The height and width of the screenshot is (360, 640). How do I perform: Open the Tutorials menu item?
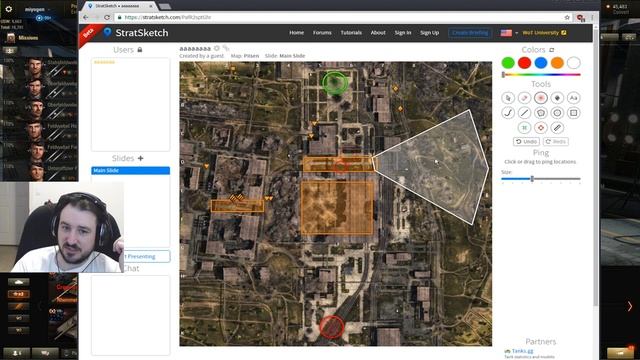[351, 33]
